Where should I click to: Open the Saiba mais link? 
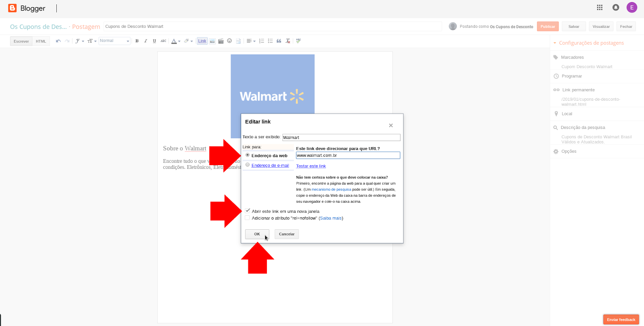(x=331, y=218)
